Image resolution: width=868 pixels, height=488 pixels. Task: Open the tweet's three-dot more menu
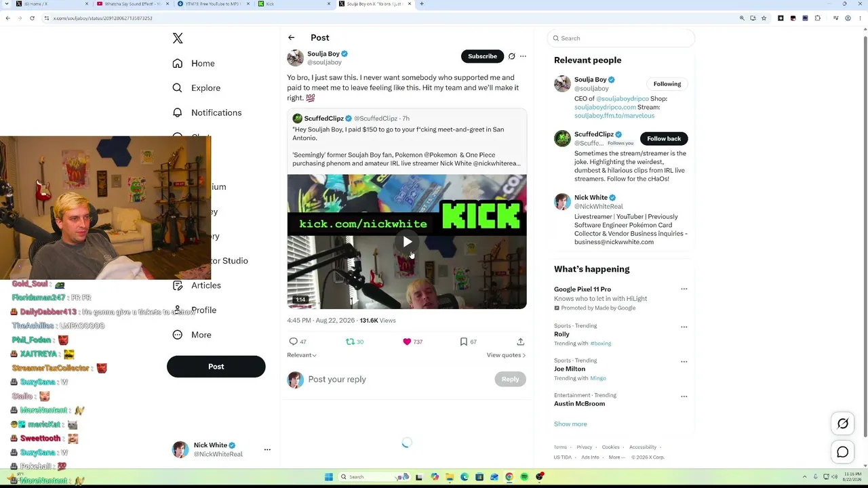click(x=523, y=56)
